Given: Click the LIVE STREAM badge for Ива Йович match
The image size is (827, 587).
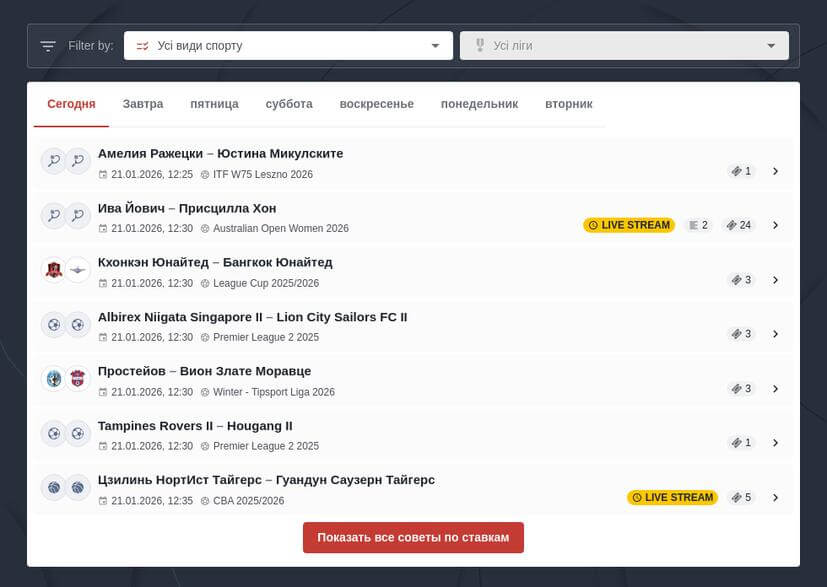Looking at the screenshot, I should (629, 225).
